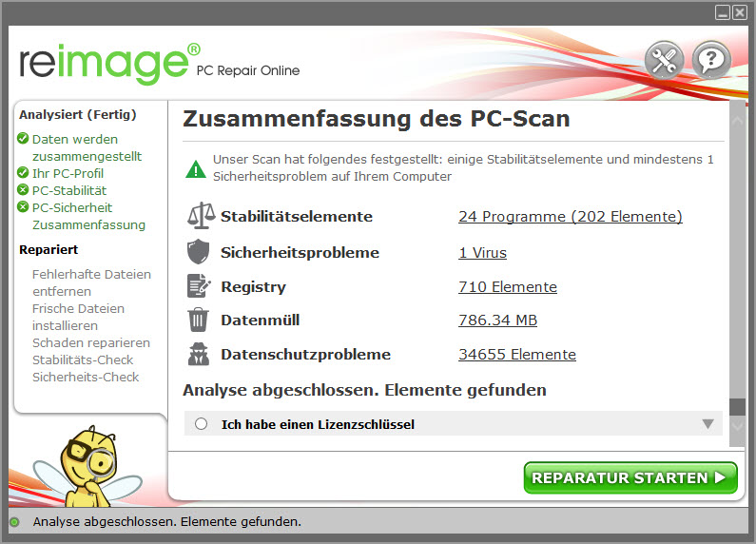Close the Reimage window

740,12
